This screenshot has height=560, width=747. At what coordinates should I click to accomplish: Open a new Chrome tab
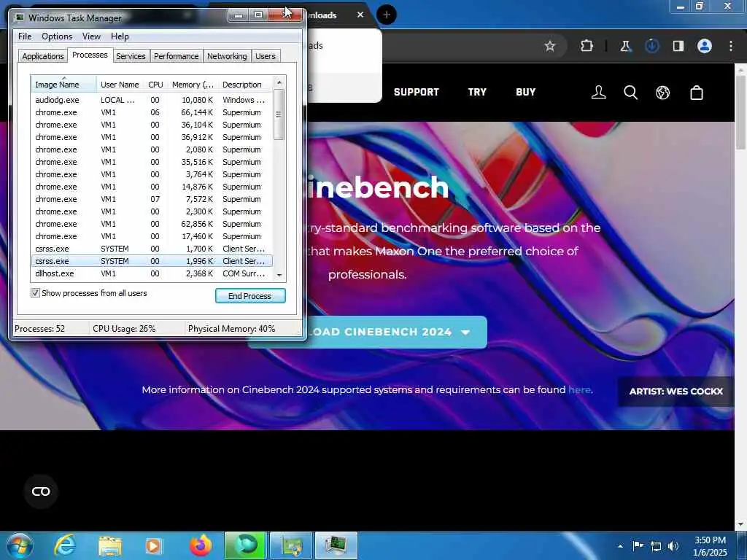[387, 15]
